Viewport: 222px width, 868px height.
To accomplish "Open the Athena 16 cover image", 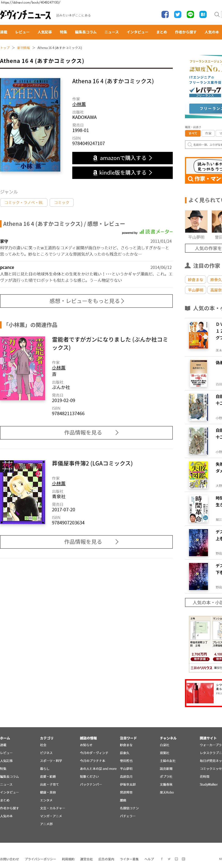I will pos(30,125).
